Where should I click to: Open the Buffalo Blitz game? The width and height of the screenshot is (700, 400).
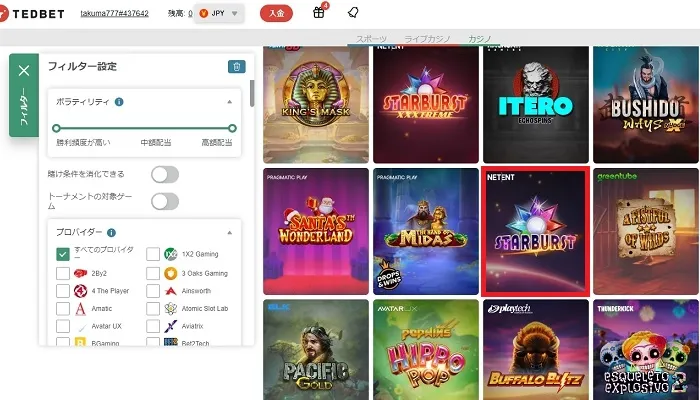[536, 350]
